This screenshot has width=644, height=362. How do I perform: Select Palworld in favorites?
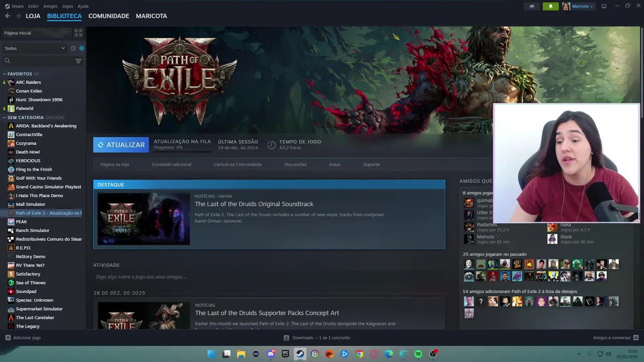pos(24,108)
